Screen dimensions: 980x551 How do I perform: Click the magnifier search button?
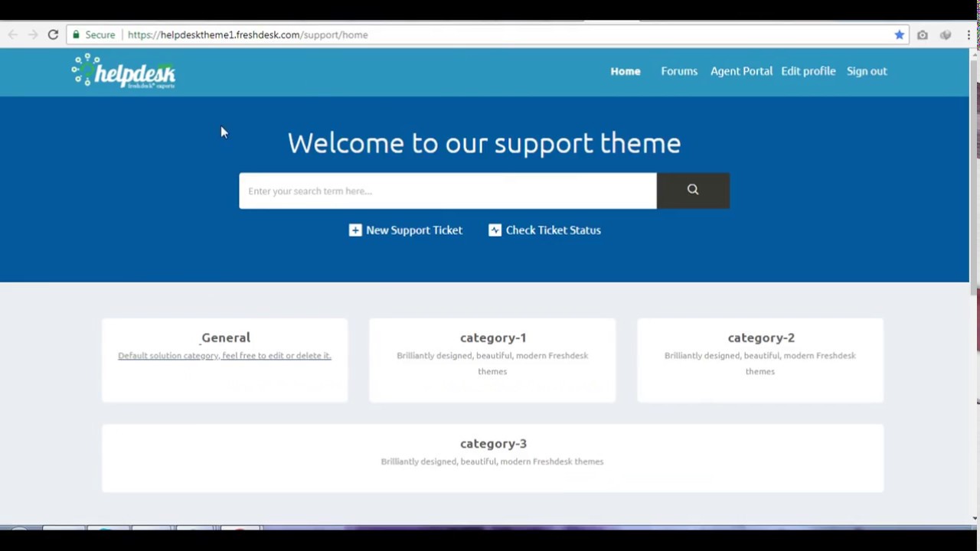693,191
